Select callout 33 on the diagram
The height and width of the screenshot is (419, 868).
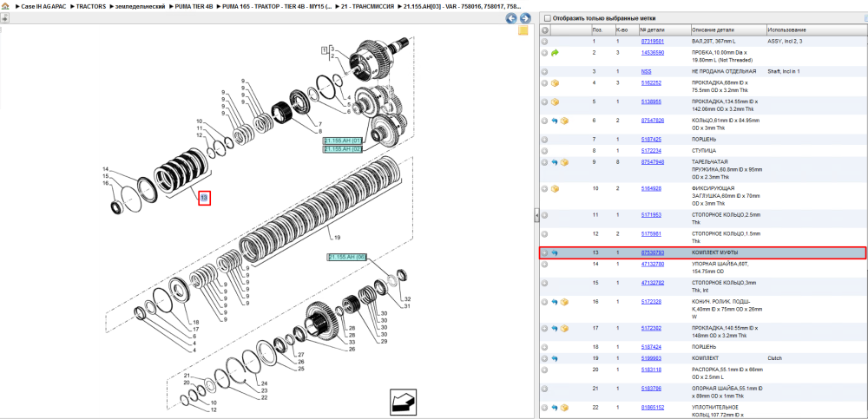[x=352, y=342]
